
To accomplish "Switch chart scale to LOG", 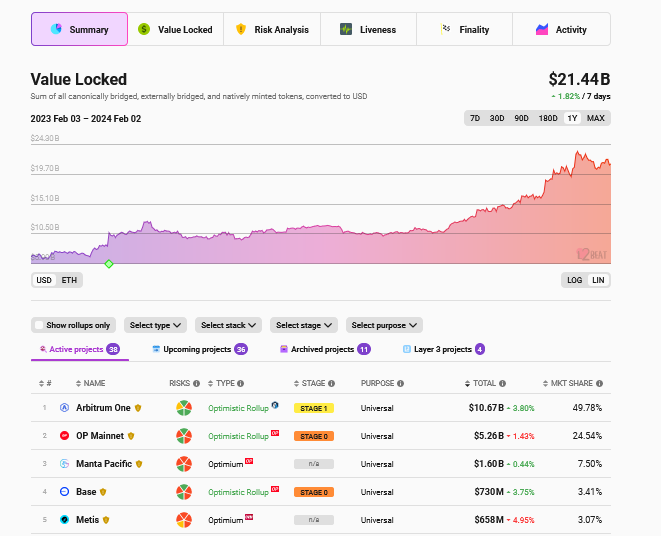I will pyautogui.click(x=574, y=280).
